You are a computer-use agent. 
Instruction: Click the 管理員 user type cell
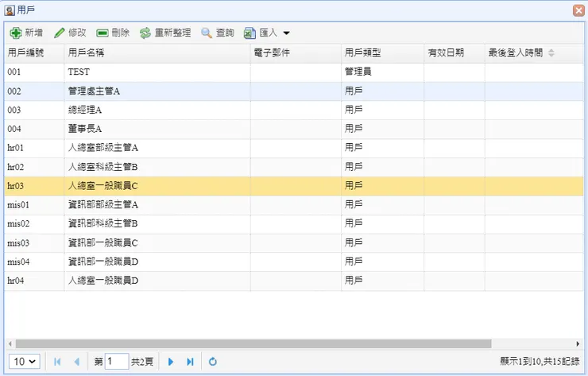point(382,72)
